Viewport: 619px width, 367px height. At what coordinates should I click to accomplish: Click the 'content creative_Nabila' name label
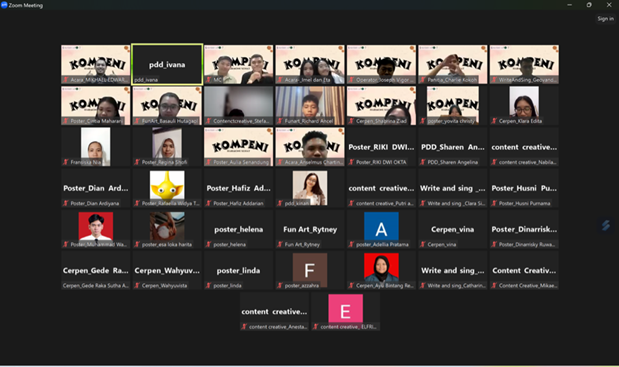coord(528,162)
